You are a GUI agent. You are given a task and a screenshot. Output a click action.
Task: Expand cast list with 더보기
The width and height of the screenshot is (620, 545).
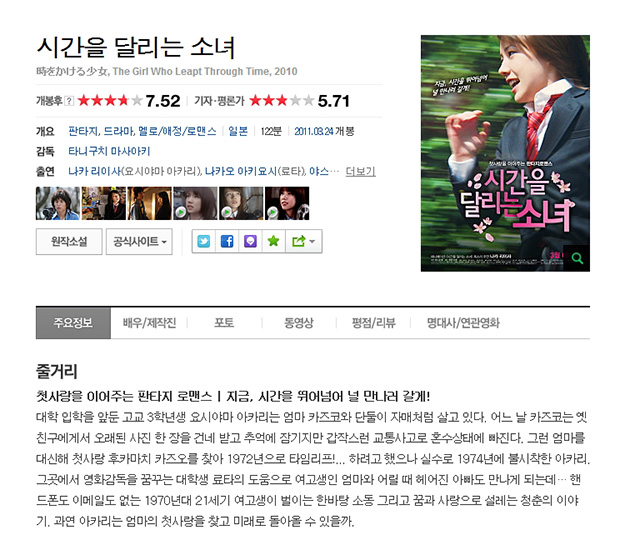pos(360,171)
